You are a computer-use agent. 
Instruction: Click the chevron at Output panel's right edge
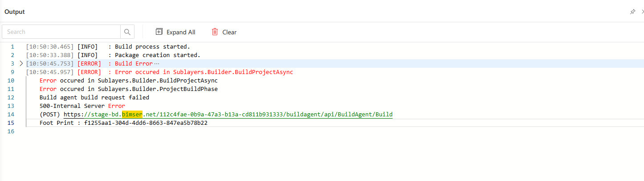pos(642,12)
